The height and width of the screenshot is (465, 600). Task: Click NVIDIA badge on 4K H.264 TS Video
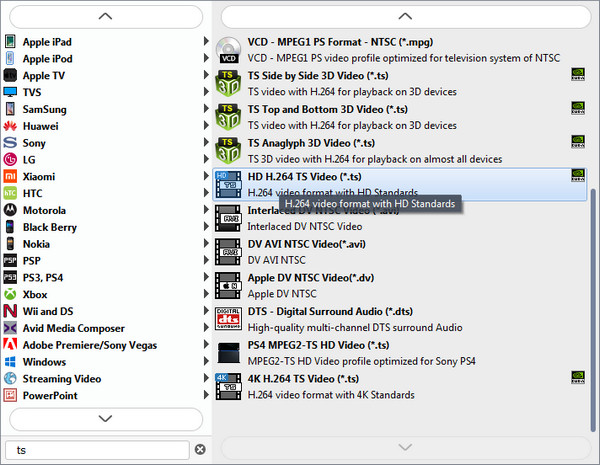pyautogui.click(x=578, y=378)
